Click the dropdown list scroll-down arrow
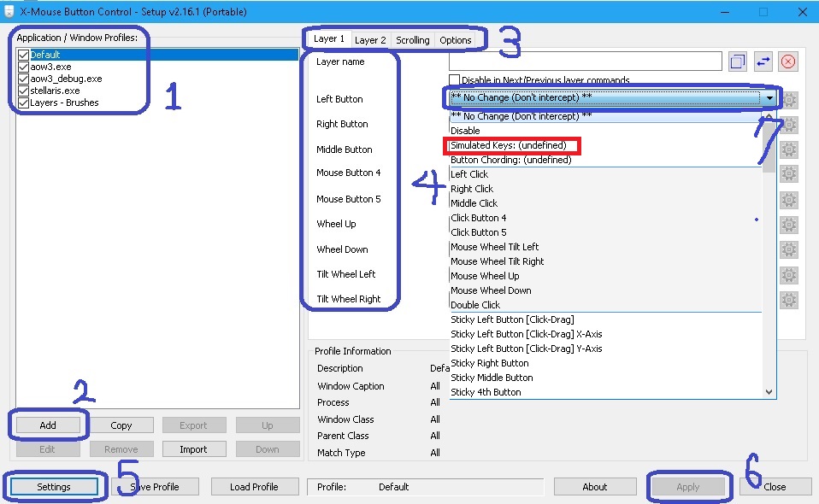The image size is (819, 504). (769, 392)
